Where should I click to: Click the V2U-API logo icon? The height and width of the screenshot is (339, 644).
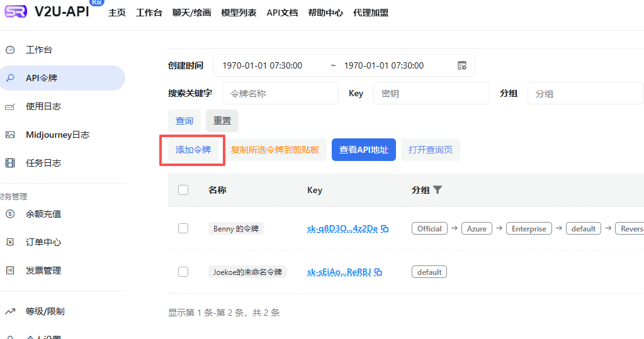point(15,12)
